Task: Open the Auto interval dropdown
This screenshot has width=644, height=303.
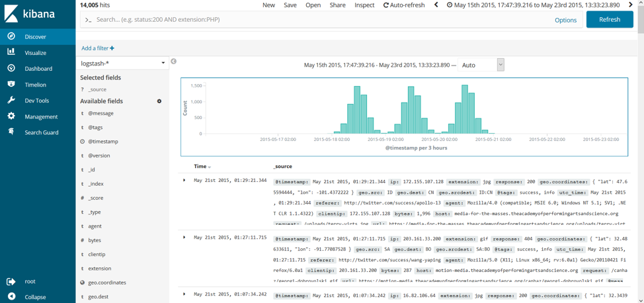Action: click(481, 65)
